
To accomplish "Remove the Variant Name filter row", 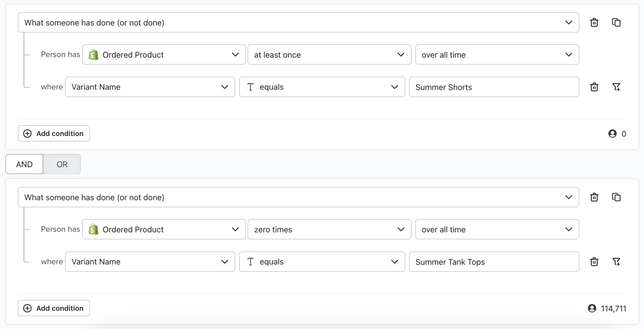I will 594,87.
